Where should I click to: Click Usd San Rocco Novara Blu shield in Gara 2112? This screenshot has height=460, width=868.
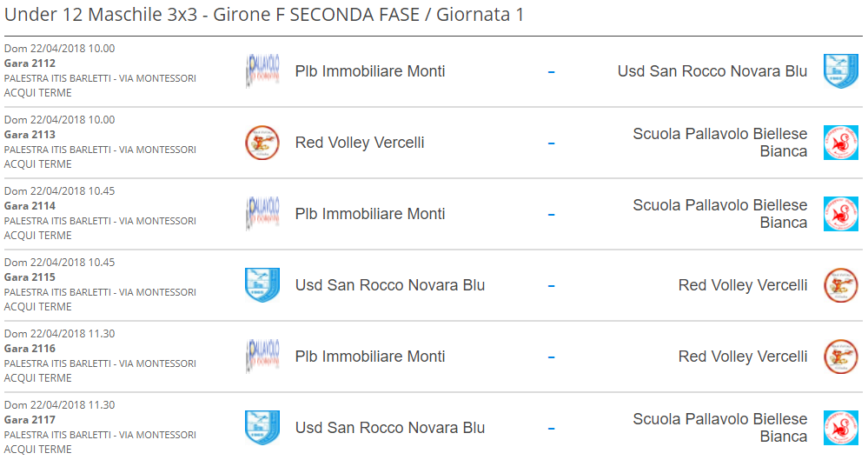click(x=841, y=71)
